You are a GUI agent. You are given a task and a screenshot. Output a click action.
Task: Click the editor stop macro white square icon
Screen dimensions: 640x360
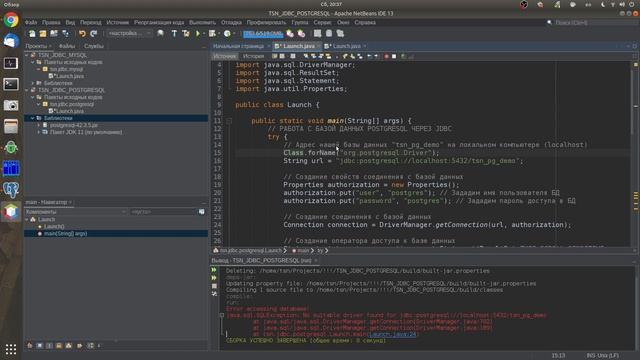pyautogui.click(x=394, y=56)
